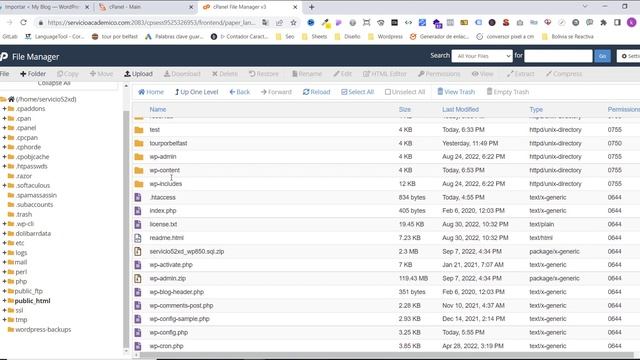Click the search text field after 'for'
Image resolution: width=640 pixels, height=360 pixels.
(x=558, y=56)
